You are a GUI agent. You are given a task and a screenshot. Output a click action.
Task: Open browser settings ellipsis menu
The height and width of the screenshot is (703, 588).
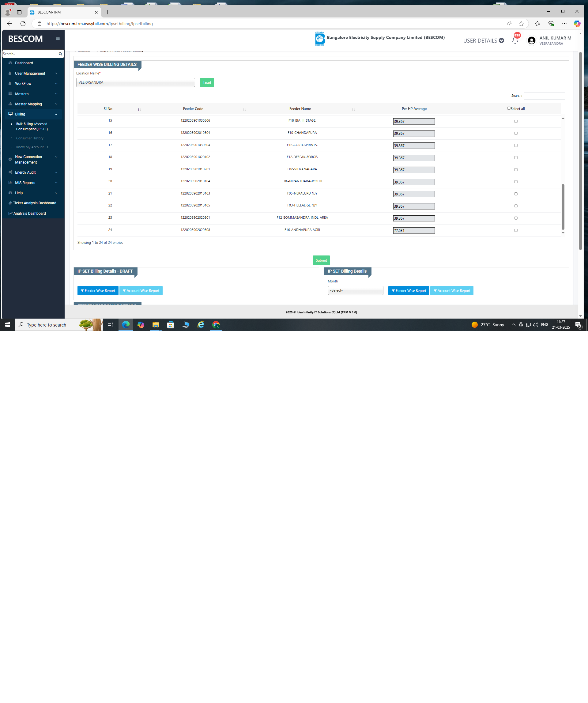[564, 23]
